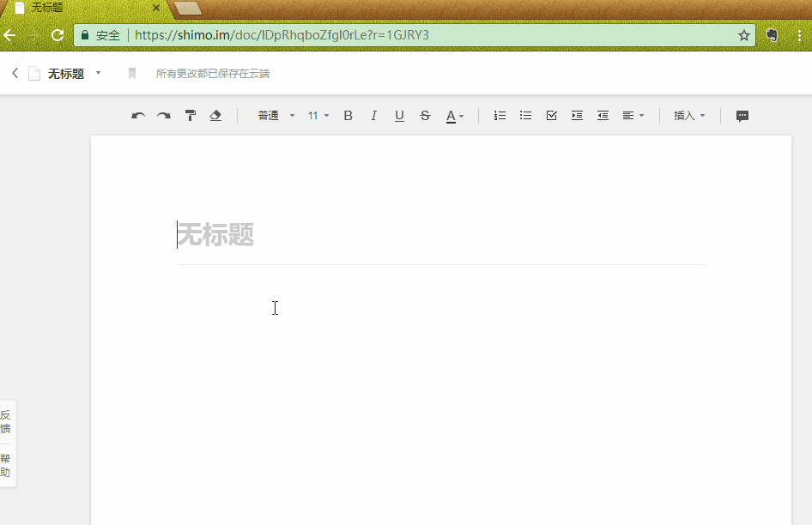This screenshot has width=812, height=525.
Task: Click the 所有更改都已保存在云端 save status text
Action: coord(212,74)
